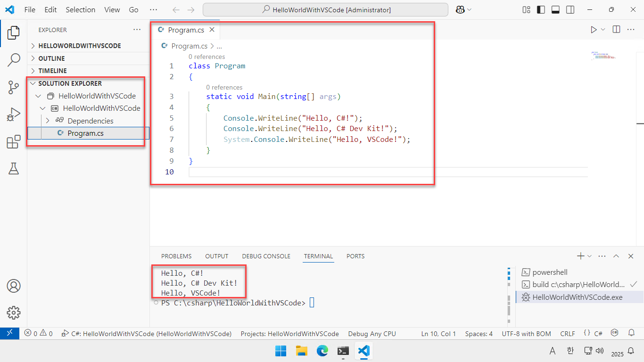
Task: Click the Ln 10, Col 1 indicator
Action: (x=438, y=333)
